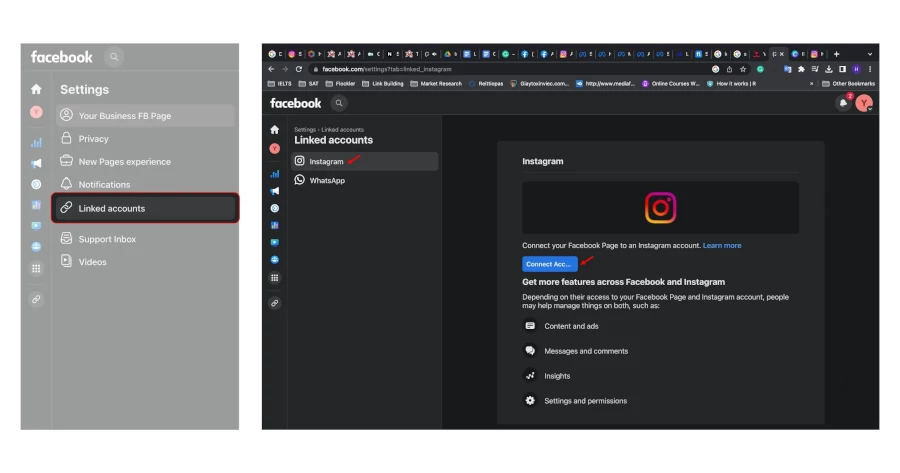Click the browser address bar URL
The image size is (900, 473).
coord(387,69)
